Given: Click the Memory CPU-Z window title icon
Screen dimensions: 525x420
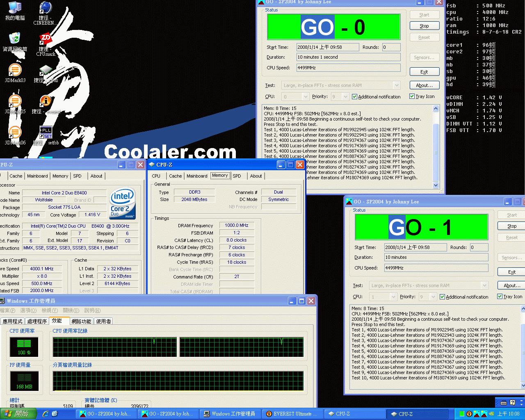Looking at the screenshot, I should click(x=152, y=164).
